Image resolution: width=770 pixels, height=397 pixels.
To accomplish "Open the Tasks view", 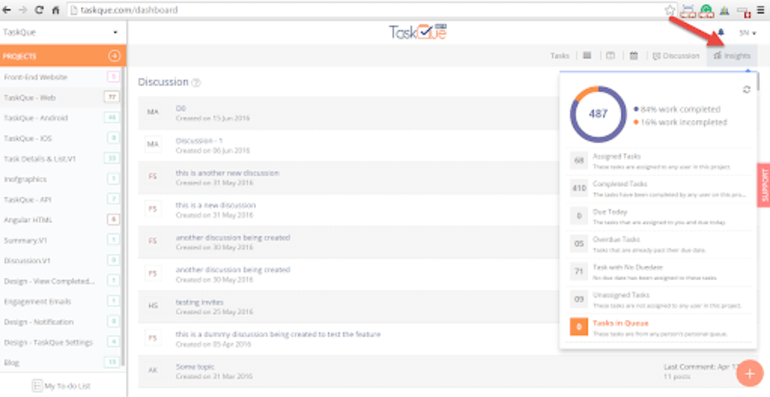I will click(x=559, y=56).
